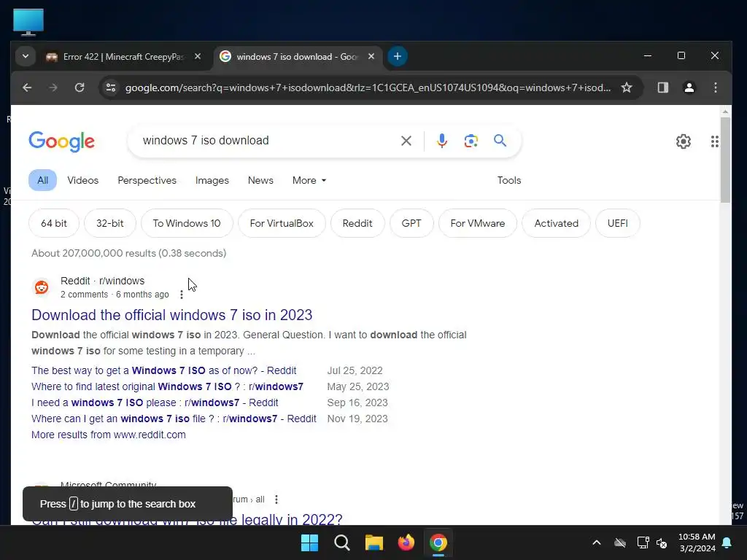Viewport: 747px width, 560px height.
Task: Open 'The best way to get a Windows 7 ISO' link
Action: click(164, 370)
